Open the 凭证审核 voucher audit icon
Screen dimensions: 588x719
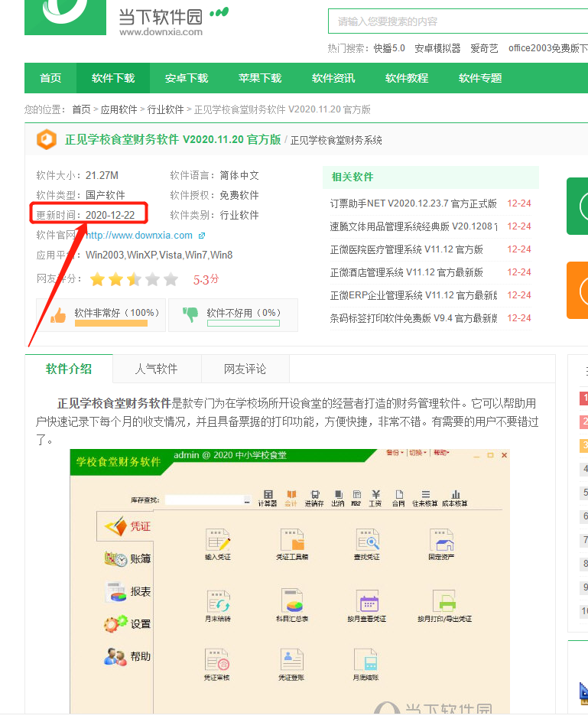(x=217, y=664)
